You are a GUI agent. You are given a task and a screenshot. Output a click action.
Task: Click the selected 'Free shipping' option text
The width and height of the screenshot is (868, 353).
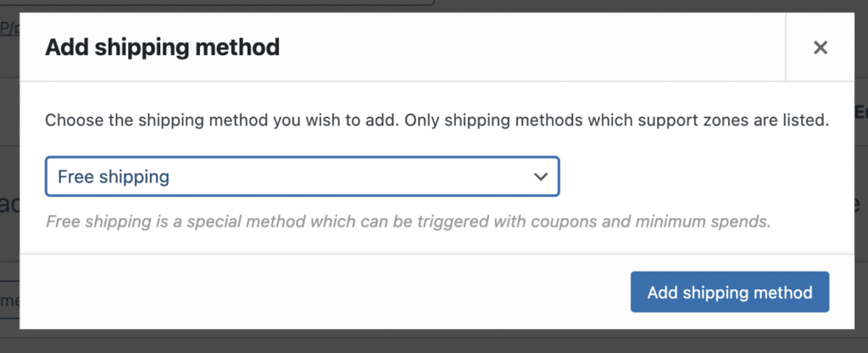pyautogui.click(x=114, y=176)
